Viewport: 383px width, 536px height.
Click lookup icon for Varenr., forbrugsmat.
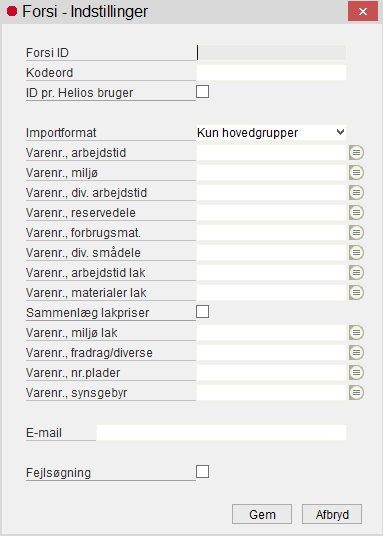(356, 232)
